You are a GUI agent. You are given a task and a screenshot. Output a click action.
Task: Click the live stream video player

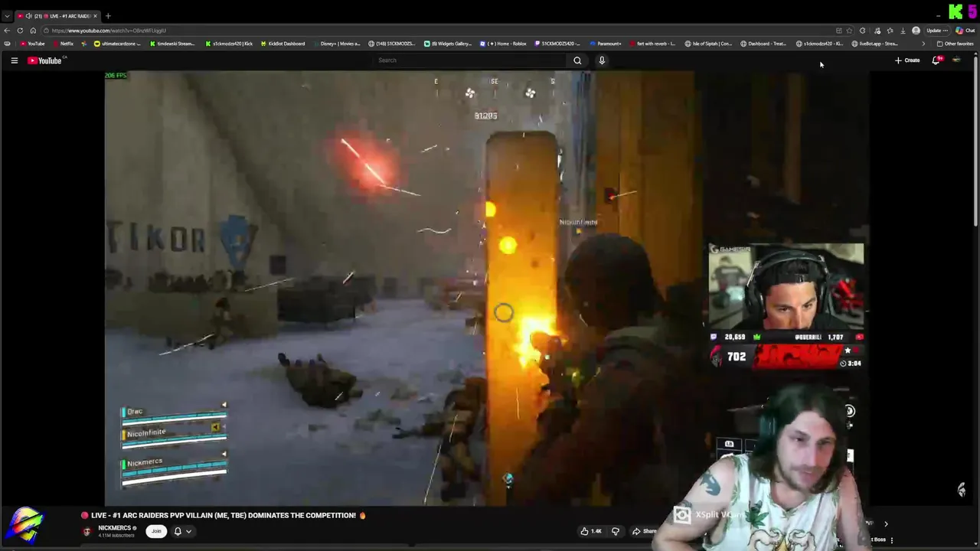click(487, 289)
